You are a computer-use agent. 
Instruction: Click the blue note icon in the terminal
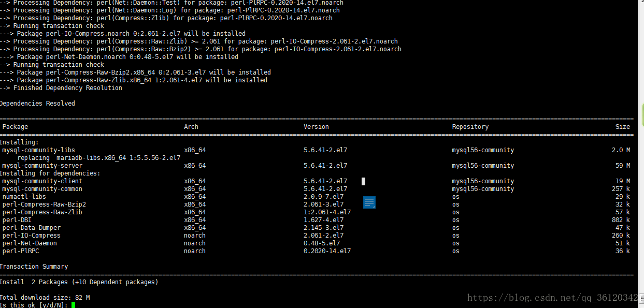click(x=369, y=202)
